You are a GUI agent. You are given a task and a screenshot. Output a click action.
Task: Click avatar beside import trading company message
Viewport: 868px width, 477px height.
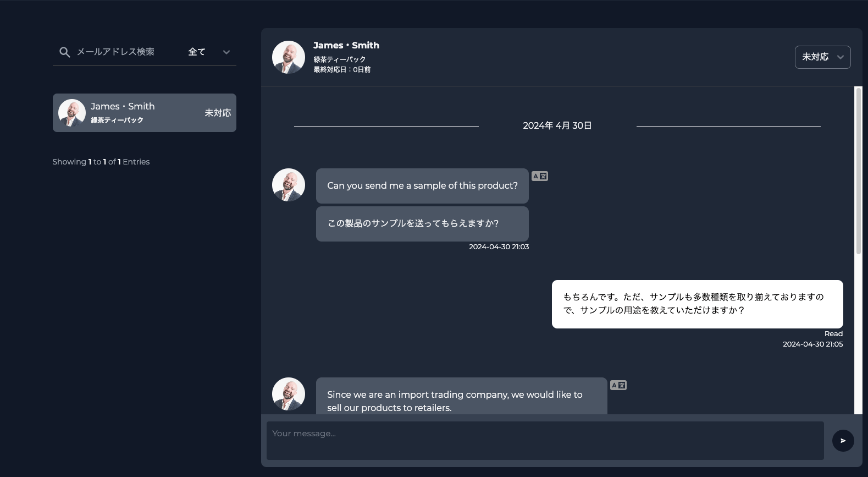point(289,394)
